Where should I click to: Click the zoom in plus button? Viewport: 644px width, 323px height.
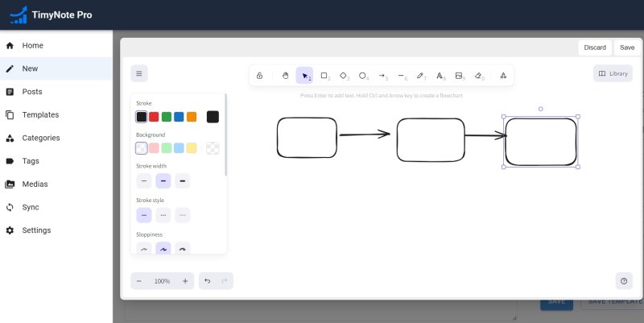coord(185,281)
